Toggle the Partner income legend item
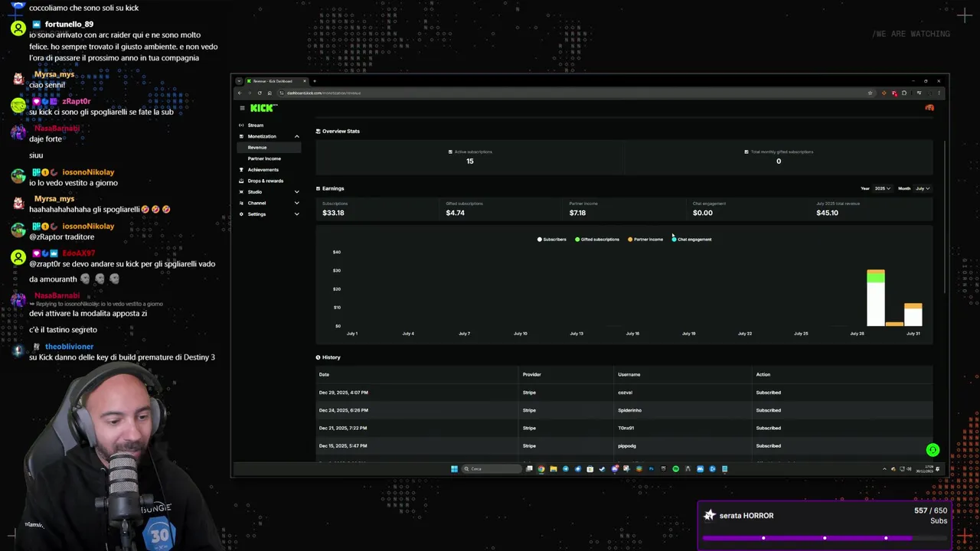The width and height of the screenshot is (980, 551). pyautogui.click(x=645, y=240)
